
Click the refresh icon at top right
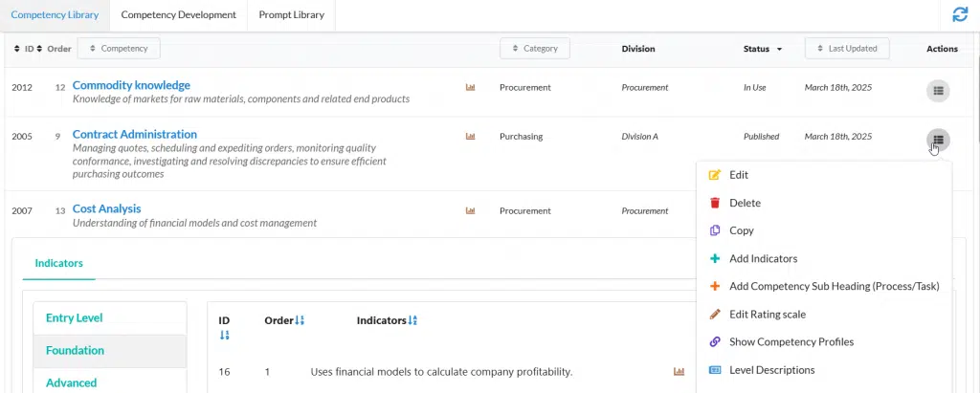coord(959,14)
